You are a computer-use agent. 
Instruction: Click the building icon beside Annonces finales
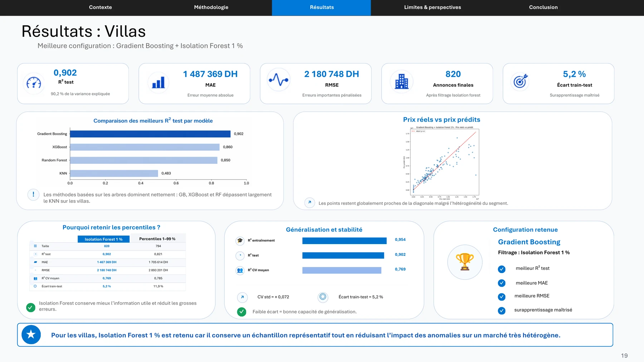[x=401, y=81]
